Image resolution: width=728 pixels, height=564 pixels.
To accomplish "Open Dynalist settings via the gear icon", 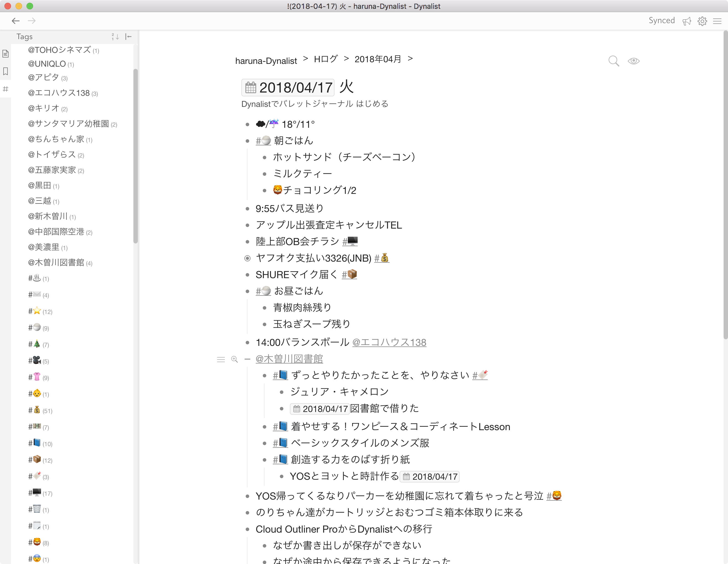I will point(702,21).
